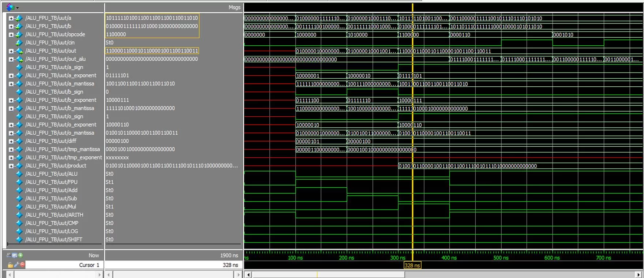Image resolution: width=644 pixels, height=278 pixels.
Task: Expand the /ALU_FPU_TB/uut/product signal
Action: tap(11, 166)
